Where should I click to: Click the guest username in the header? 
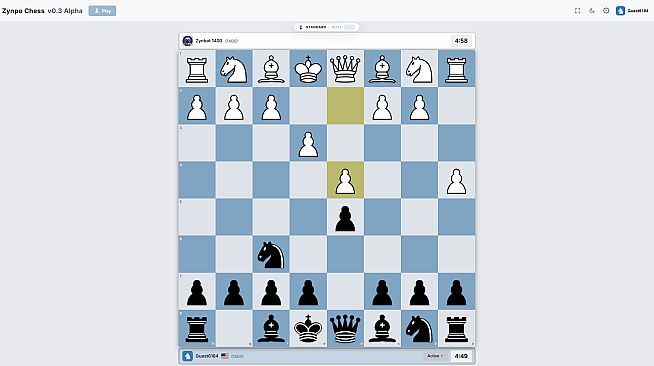tap(638, 11)
